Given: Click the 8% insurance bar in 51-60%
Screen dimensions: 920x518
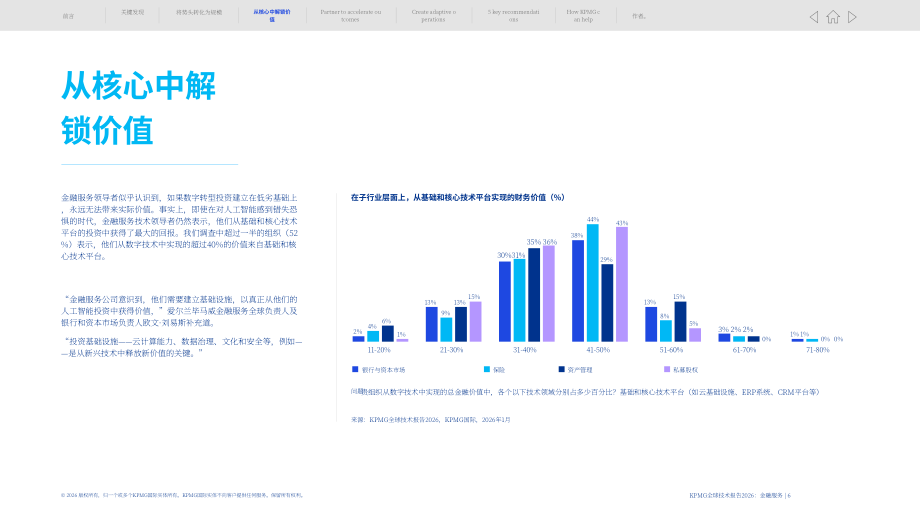Looking at the screenshot, I should (x=666, y=331).
